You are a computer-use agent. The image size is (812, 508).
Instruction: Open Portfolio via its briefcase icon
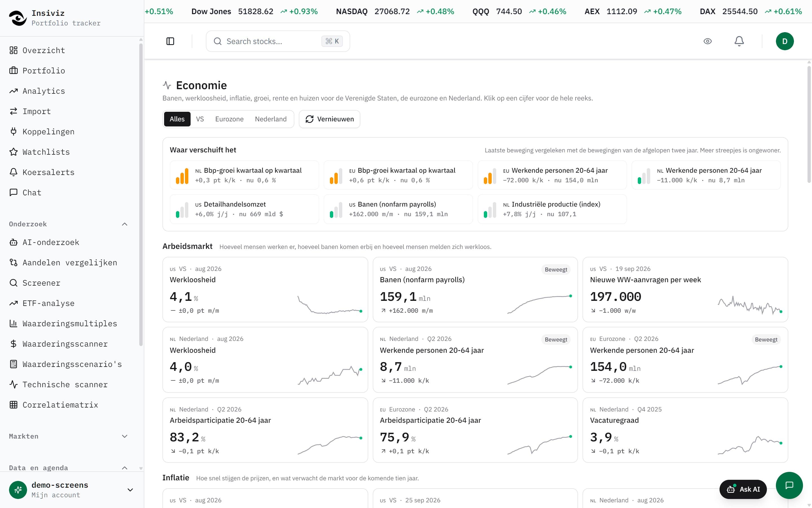point(14,71)
